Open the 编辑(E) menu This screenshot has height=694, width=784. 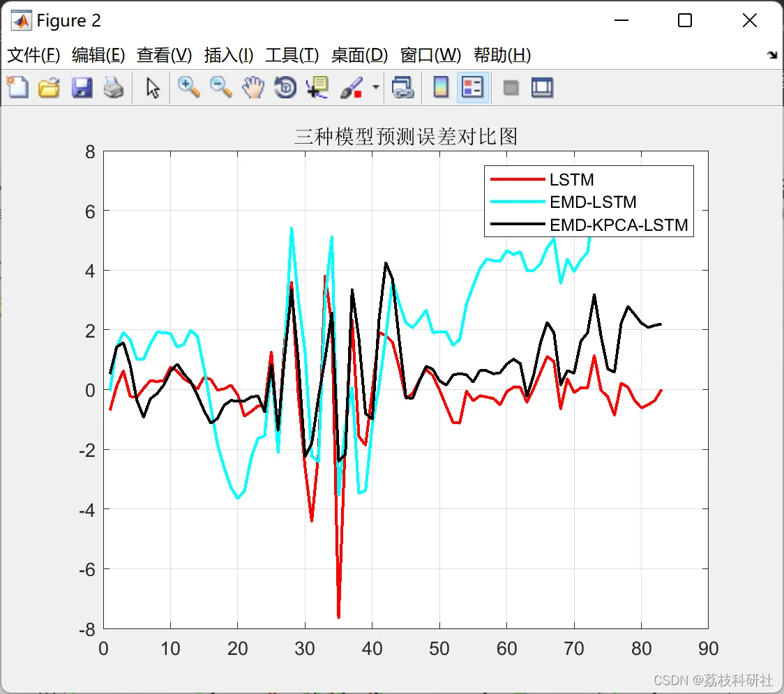(x=98, y=55)
